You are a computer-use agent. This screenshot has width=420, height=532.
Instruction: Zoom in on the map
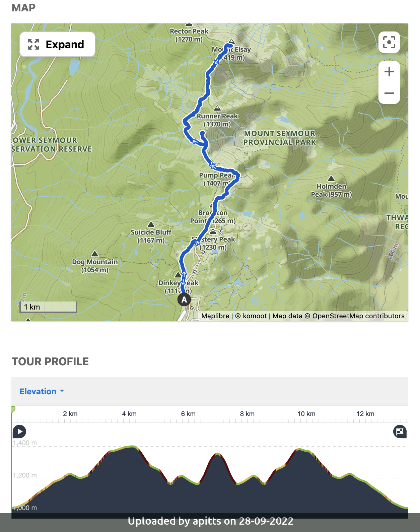(389, 72)
